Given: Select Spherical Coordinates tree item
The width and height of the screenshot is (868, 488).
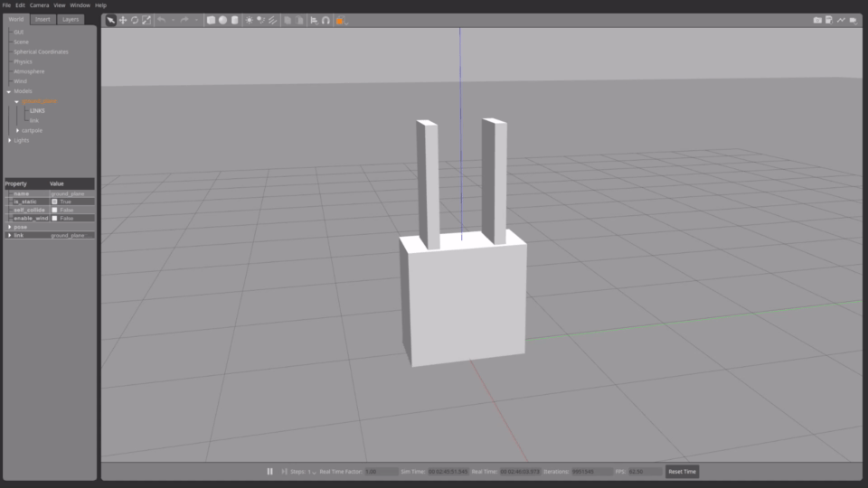Looking at the screenshot, I should pyautogui.click(x=41, y=52).
